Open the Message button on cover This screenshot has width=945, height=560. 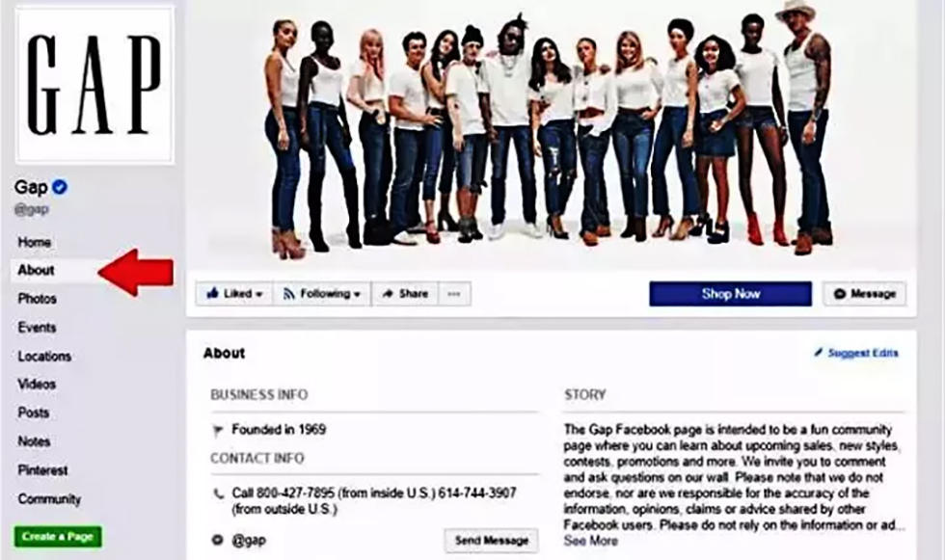pos(864,294)
